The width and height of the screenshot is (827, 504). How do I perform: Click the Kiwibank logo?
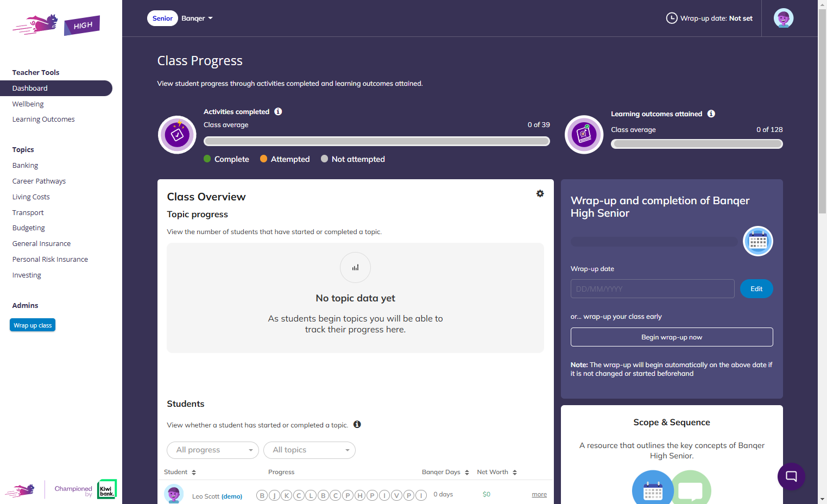click(107, 489)
